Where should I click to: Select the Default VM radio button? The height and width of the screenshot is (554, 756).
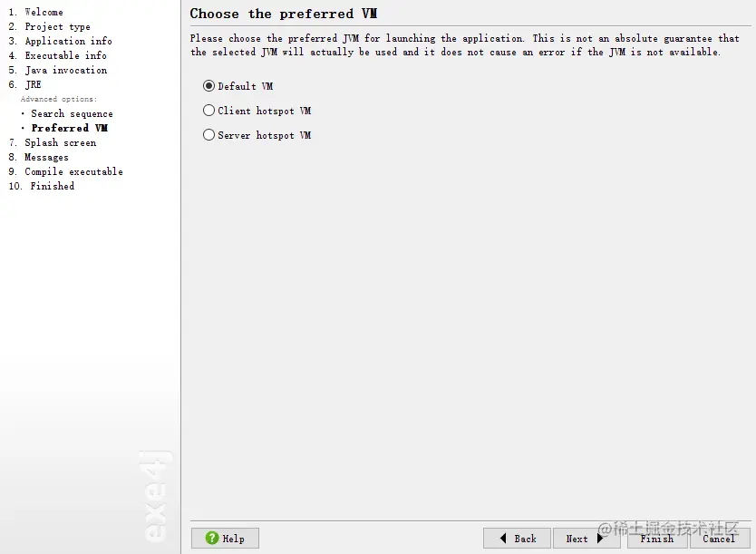tap(208, 86)
